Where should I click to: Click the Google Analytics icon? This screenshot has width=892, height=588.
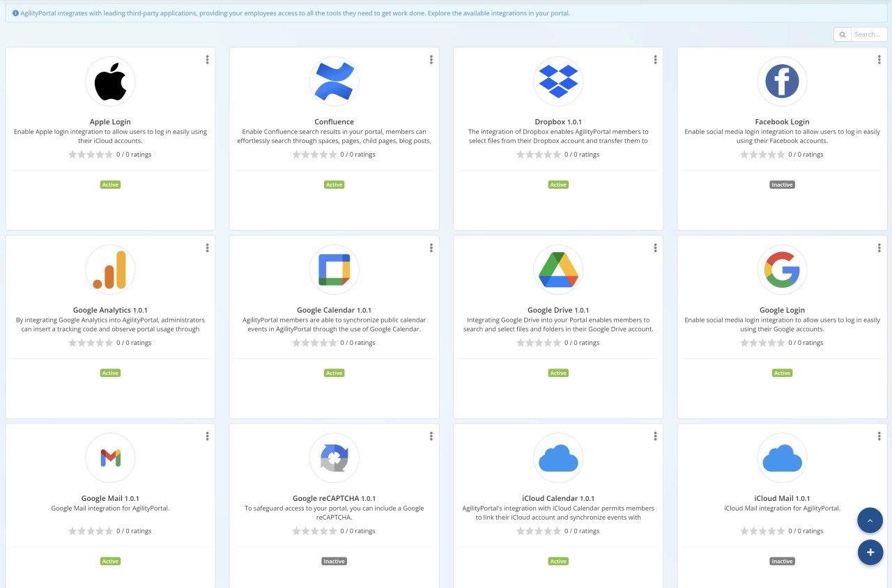[x=110, y=269]
